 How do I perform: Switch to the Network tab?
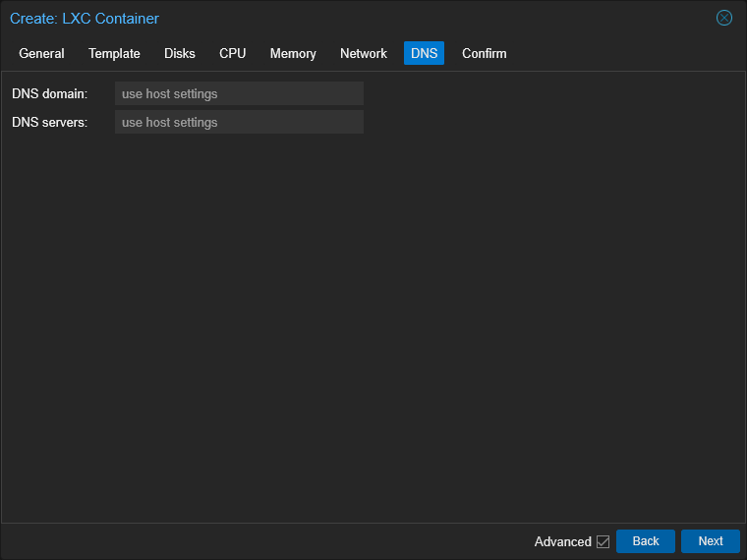tap(364, 53)
